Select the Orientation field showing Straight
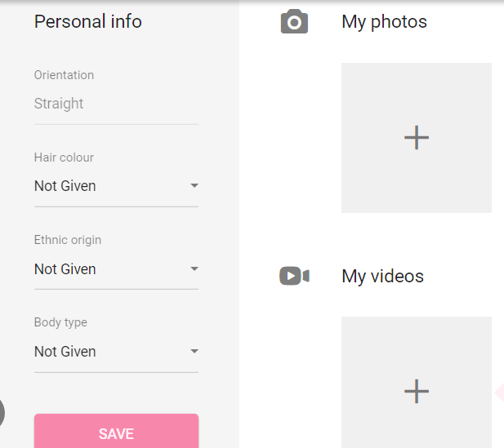The image size is (504, 448). [x=116, y=104]
